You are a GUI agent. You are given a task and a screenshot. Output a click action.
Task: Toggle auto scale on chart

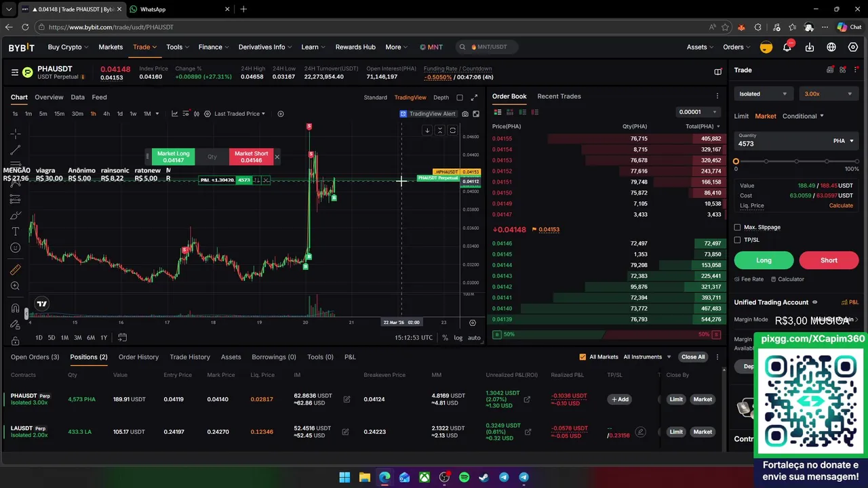click(474, 338)
